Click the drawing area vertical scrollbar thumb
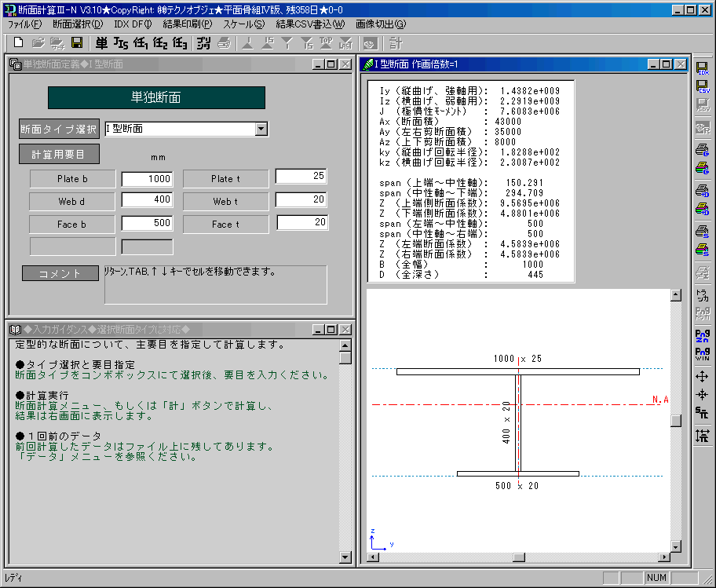This screenshot has height=588, width=716. coord(675,421)
